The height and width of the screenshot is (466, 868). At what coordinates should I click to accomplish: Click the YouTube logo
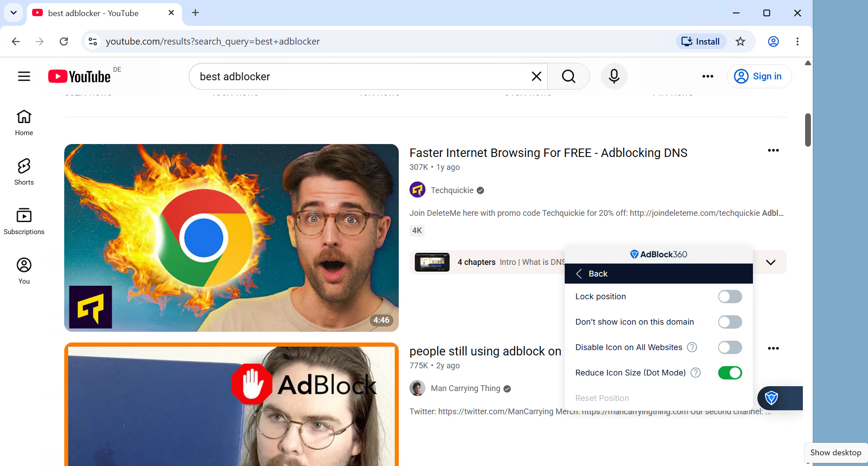[79, 76]
